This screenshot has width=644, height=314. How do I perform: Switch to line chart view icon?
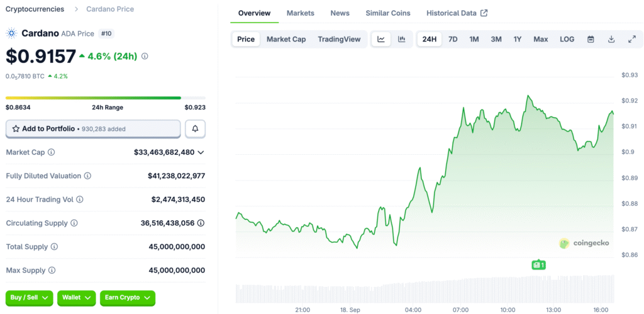(x=381, y=40)
